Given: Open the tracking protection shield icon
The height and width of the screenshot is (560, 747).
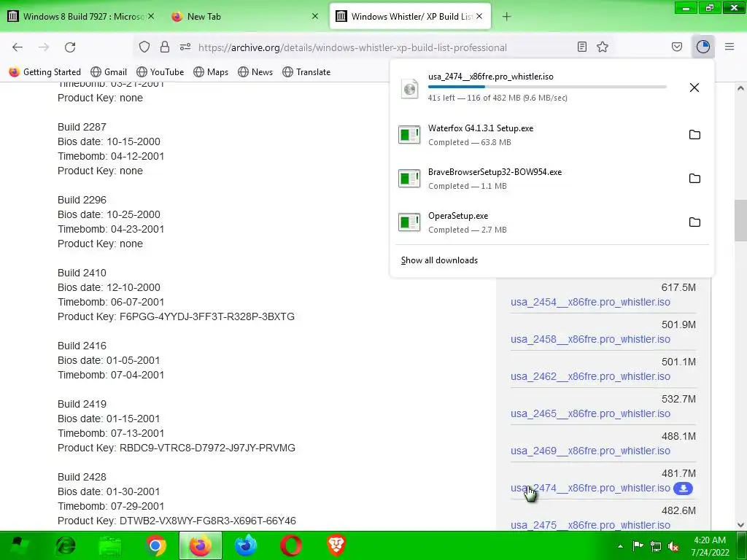Looking at the screenshot, I should 144,47.
